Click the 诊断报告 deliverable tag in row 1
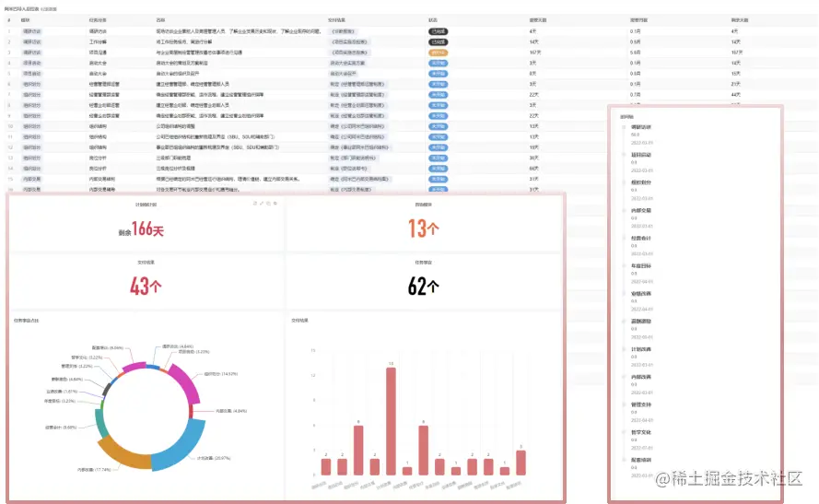Screen dimensions: 819x504 point(343,31)
